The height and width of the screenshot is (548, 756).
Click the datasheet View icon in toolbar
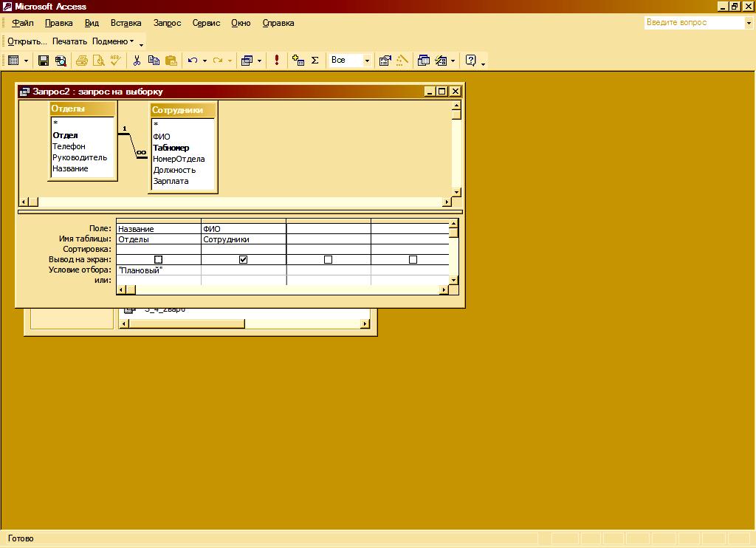[x=13, y=61]
